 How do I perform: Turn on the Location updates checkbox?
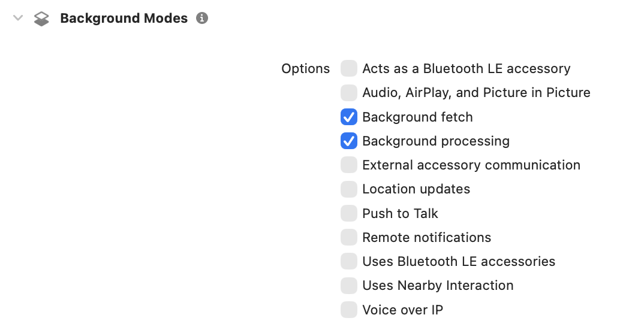click(349, 189)
